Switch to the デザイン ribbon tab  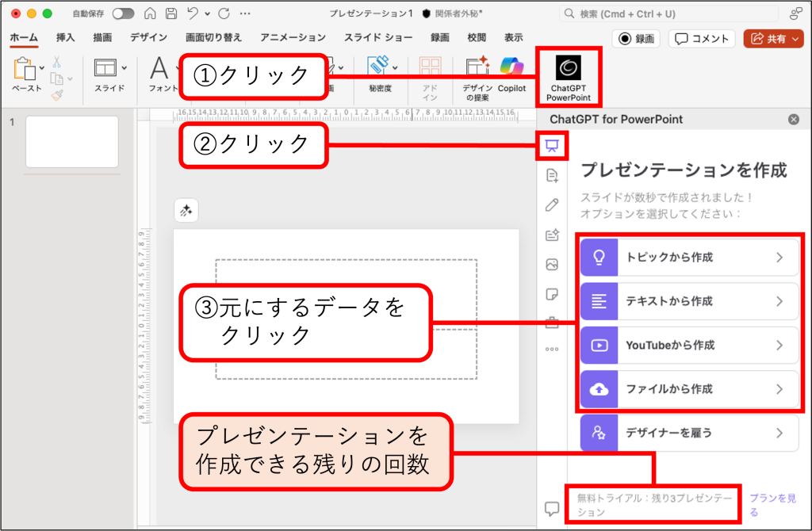pyautogui.click(x=148, y=37)
